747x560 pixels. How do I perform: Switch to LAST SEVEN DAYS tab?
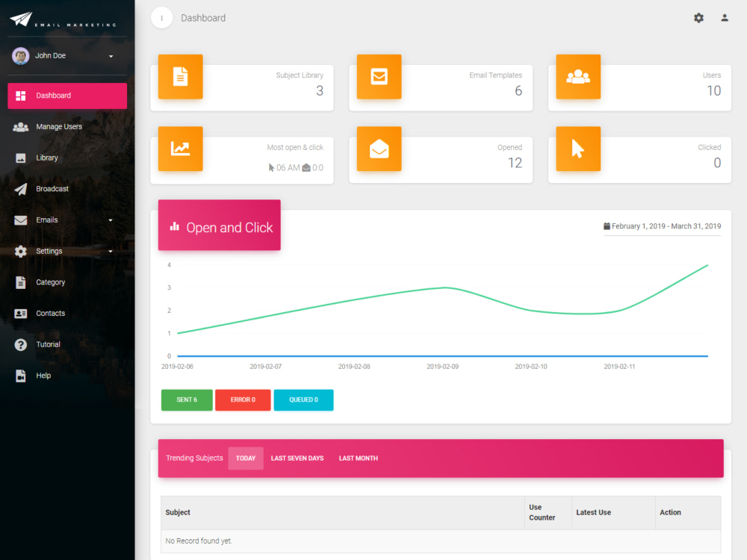click(297, 458)
